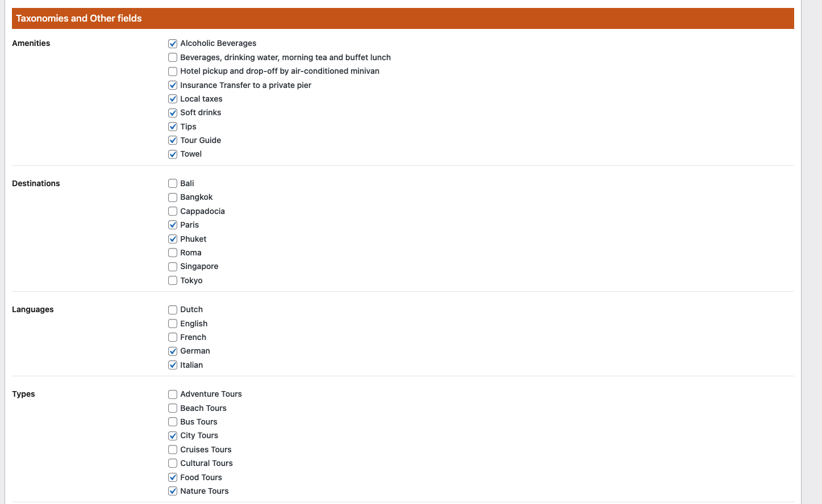Image resolution: width=822 pixels, height=504 pixels.
Task: Deselect the Paris destination
Action: (x=173, y=225)
